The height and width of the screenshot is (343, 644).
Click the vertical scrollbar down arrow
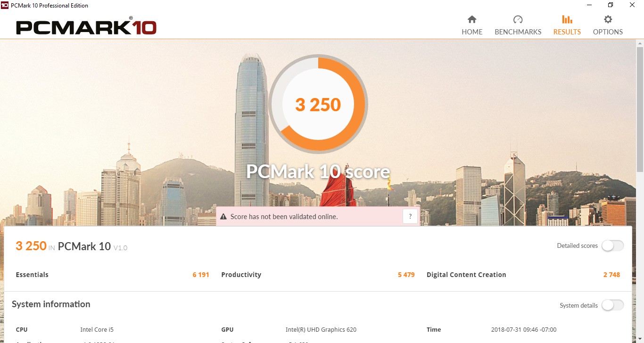640,338
